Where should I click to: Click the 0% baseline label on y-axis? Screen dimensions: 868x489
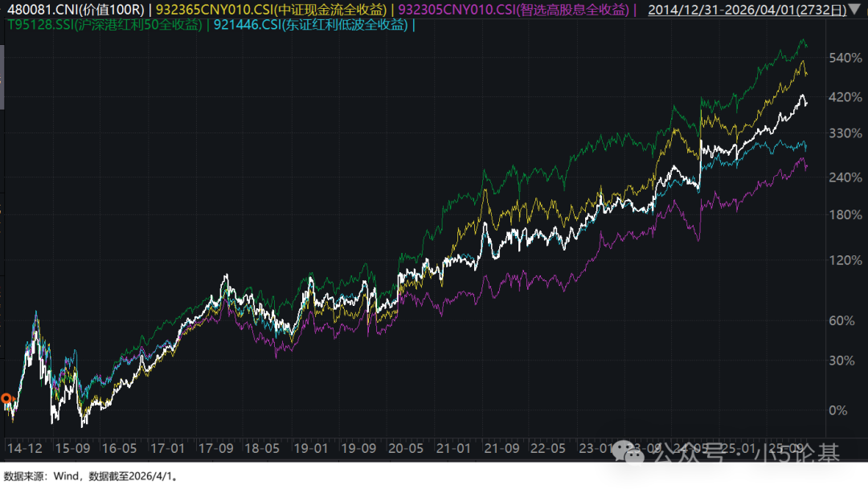837,410
